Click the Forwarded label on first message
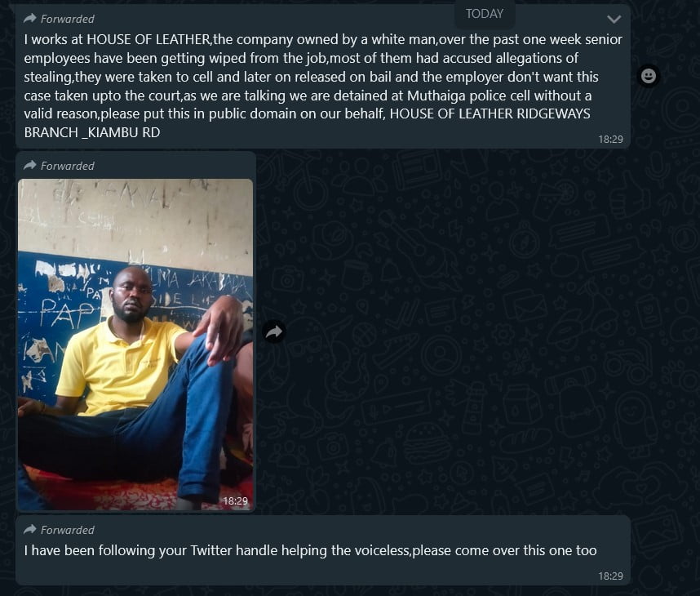The width and height of the screenshot is (700, 596). [x=68, y=19]
